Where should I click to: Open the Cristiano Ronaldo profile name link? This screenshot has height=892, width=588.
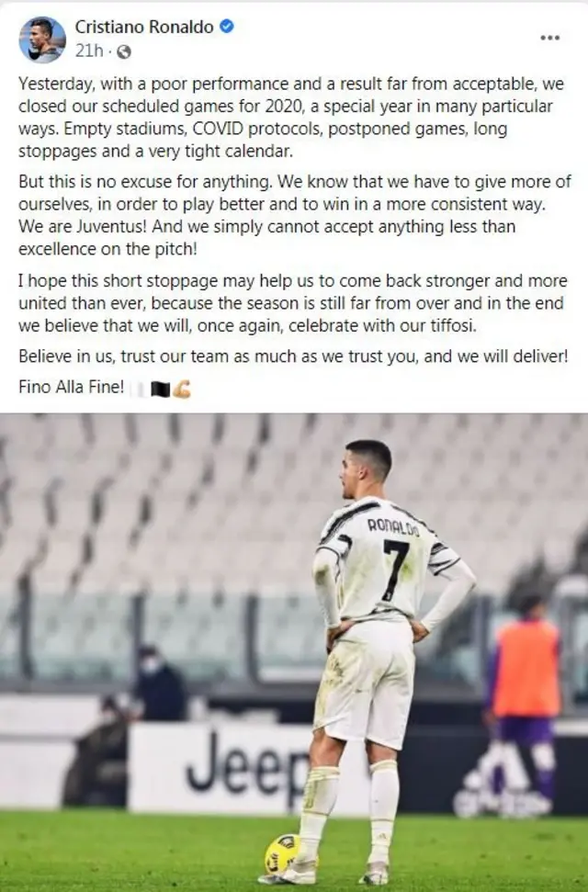(144, 26)
